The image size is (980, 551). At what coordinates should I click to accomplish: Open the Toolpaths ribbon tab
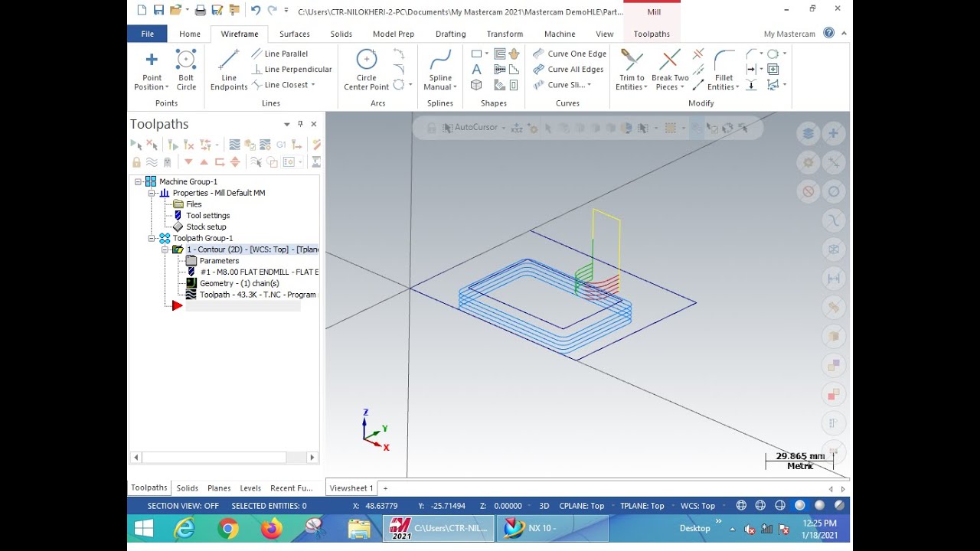coord(652,34)
